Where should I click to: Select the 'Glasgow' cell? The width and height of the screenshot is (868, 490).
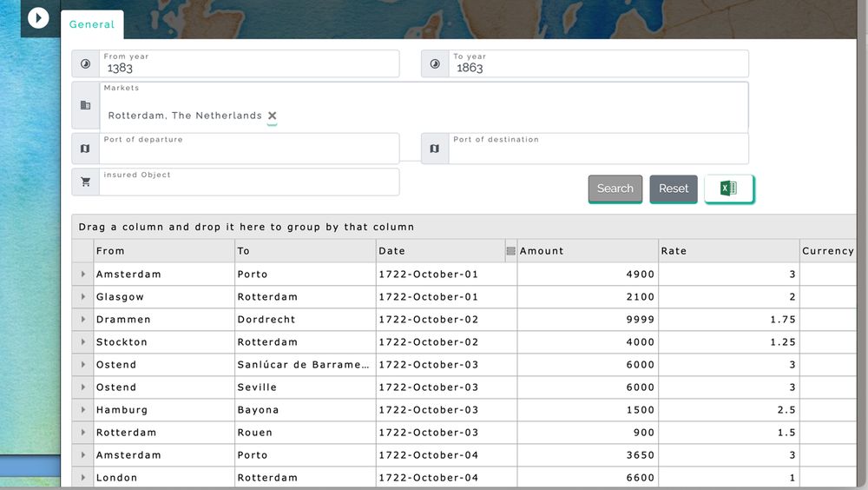pos(164,296)
